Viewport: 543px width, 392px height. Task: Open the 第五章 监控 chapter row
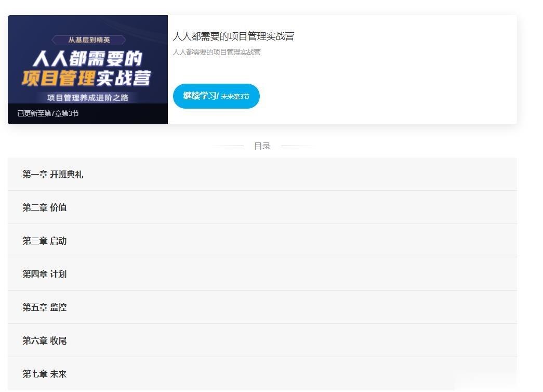tap(262, 307)
